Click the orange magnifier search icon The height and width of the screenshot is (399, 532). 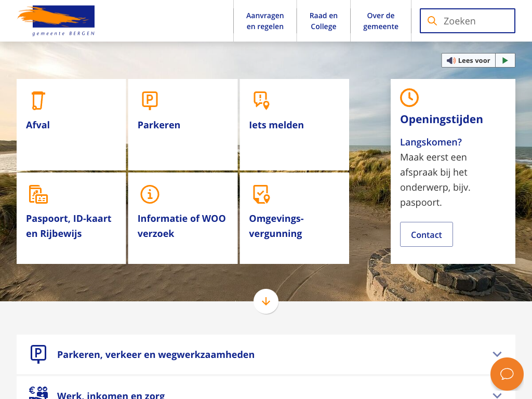pyautogui.click(x=432, y=21)
